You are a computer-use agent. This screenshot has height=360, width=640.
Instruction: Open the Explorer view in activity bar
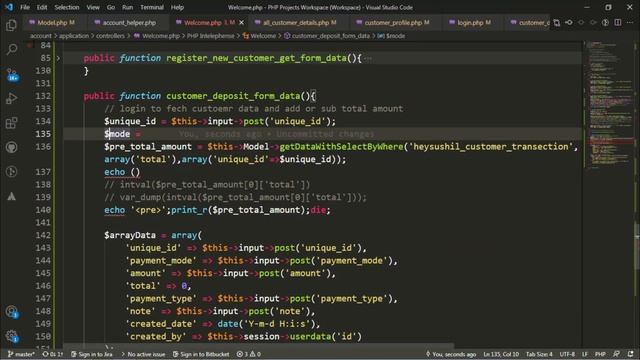(11, 25)
